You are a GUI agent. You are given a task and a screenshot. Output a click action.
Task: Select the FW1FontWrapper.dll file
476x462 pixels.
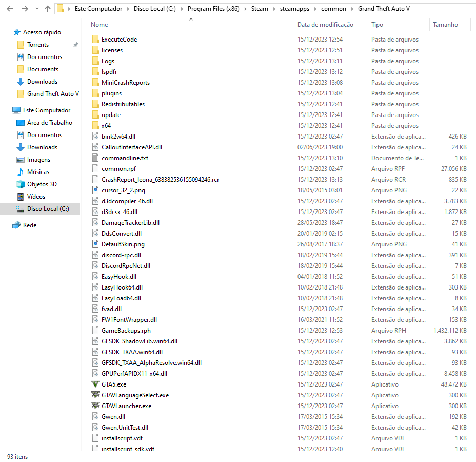129,320
